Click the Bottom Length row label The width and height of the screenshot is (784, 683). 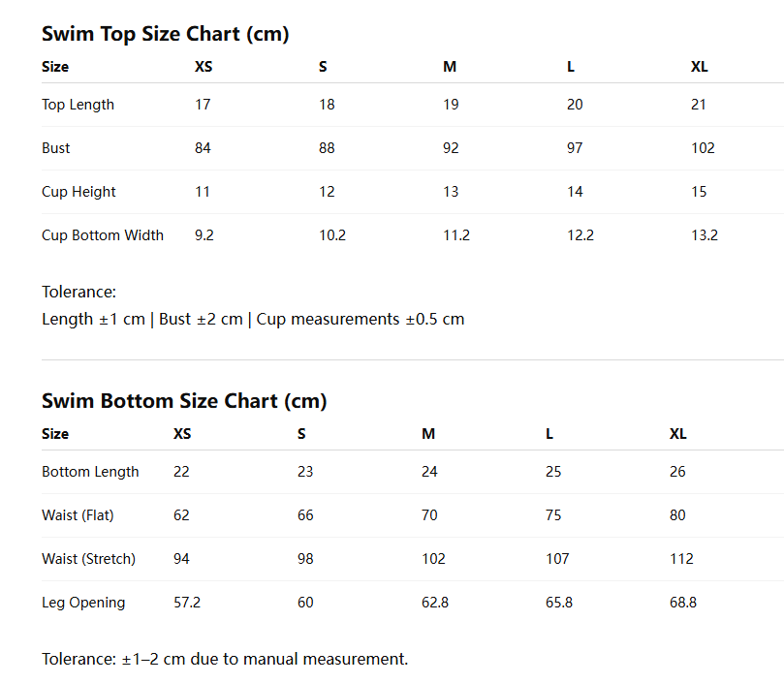(90, 472)
